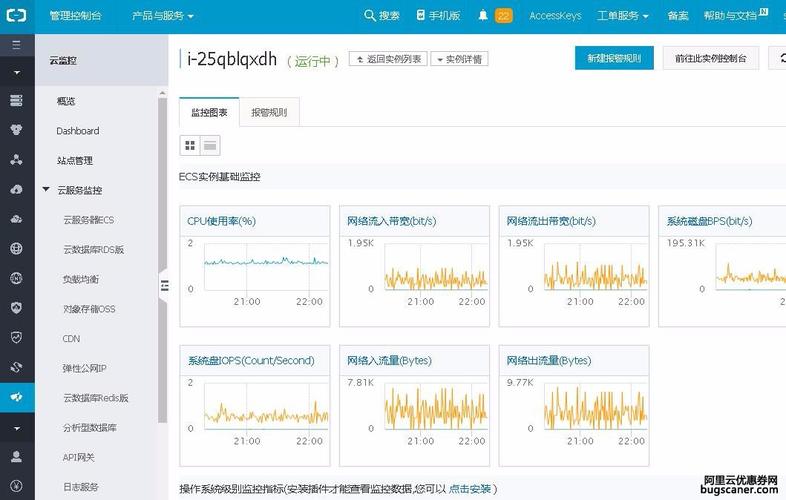Open 管理控制台 in the top bar
Viewport: 786px width, 500px height.
(x=75, y=16)
